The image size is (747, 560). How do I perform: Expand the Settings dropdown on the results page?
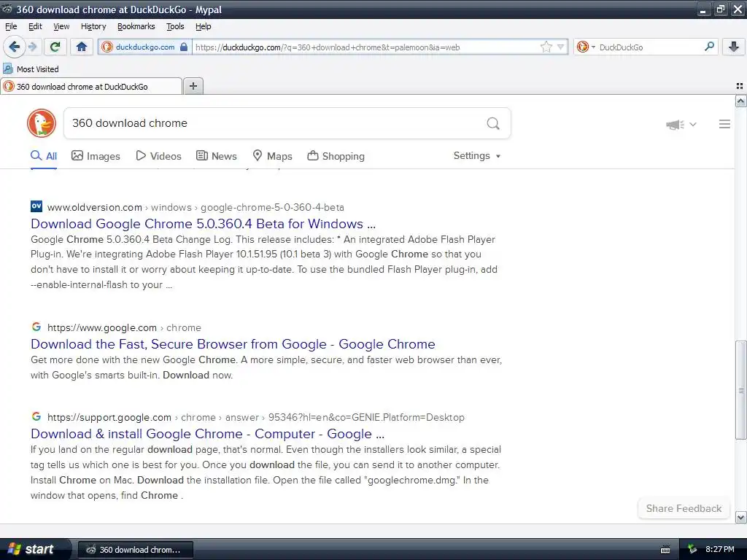click(x=477, y=156)
